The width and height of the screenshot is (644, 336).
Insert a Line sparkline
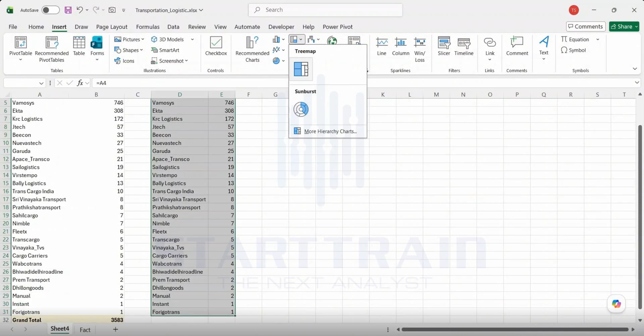click(382, 46)
